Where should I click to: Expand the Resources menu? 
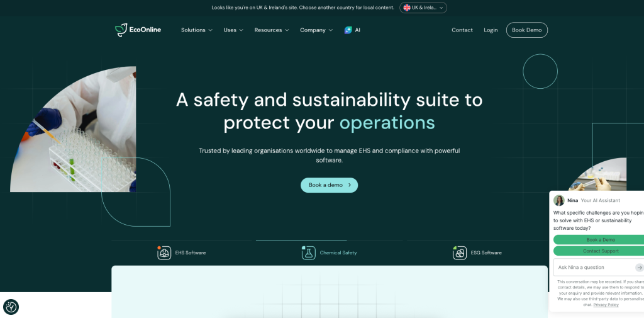[272, 30]
